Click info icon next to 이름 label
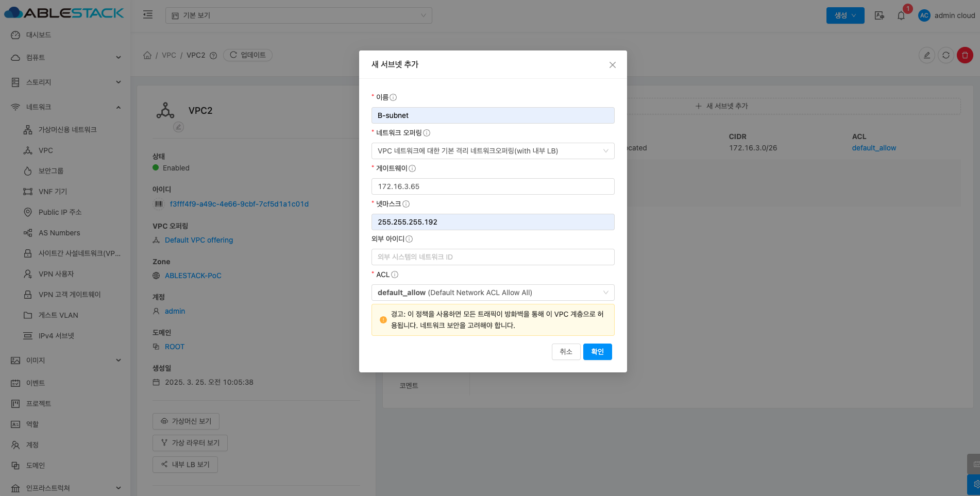Viewport: 980px width, 496px height. (x=393, y=97)
